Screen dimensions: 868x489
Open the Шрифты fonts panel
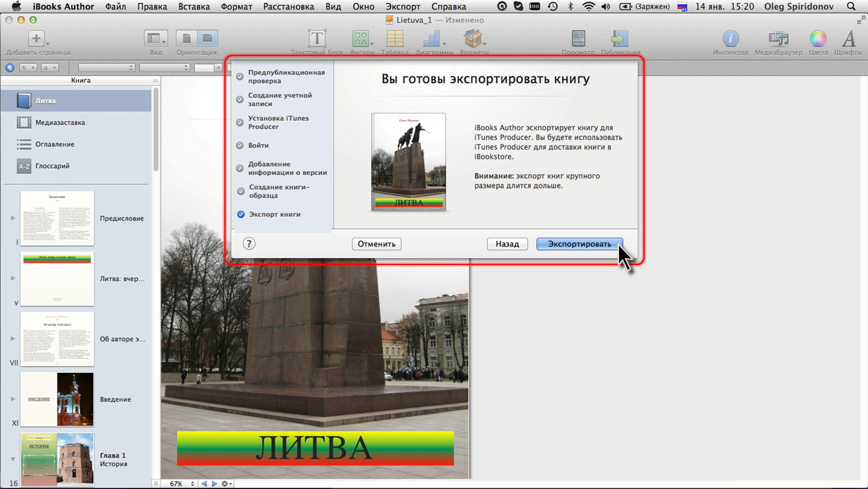pyautogui.click(x=849, y=38)
